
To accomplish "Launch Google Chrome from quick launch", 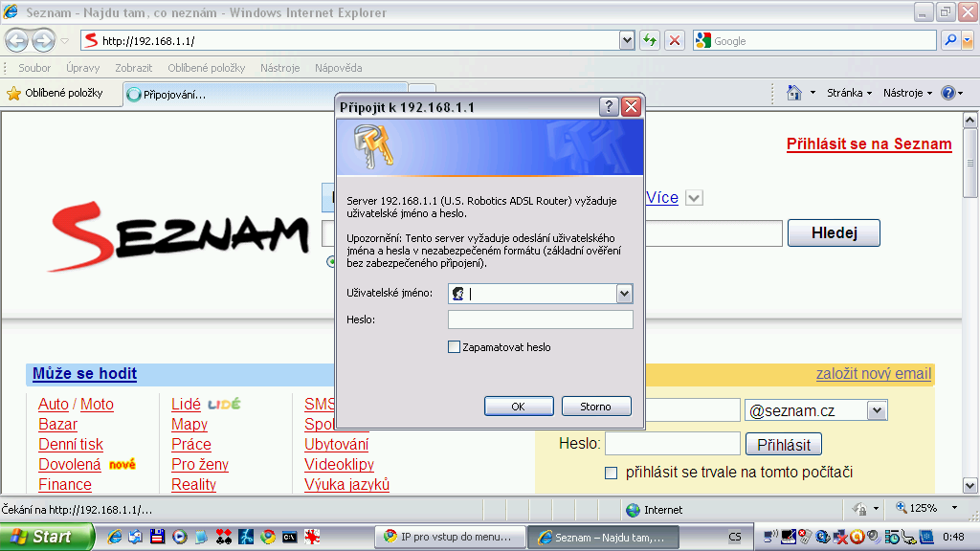I will (x=268, y=537).
